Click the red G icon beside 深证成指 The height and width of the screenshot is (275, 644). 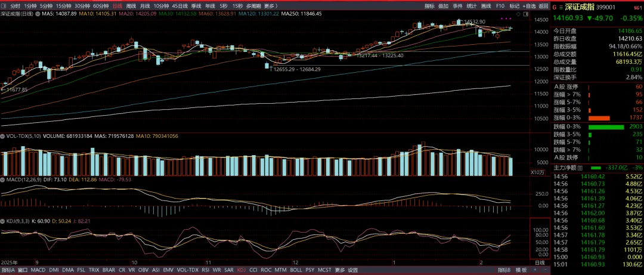pyautogui.click(x=555, y=7)
